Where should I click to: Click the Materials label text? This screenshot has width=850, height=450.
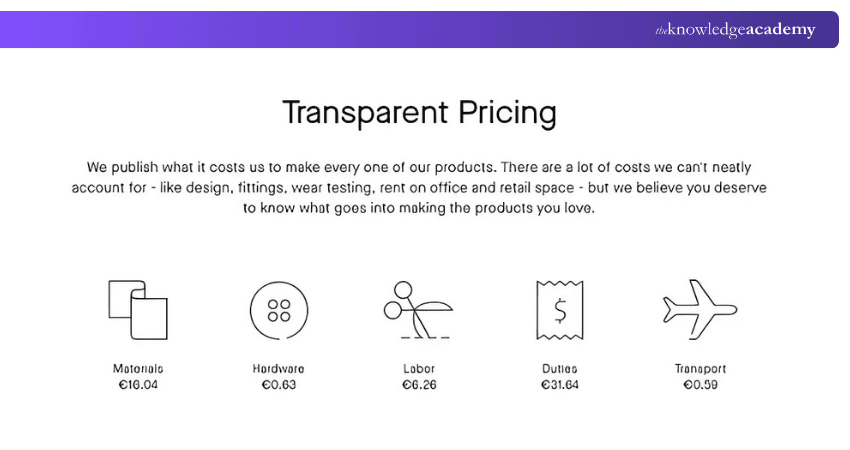click(x=138, y=369)
